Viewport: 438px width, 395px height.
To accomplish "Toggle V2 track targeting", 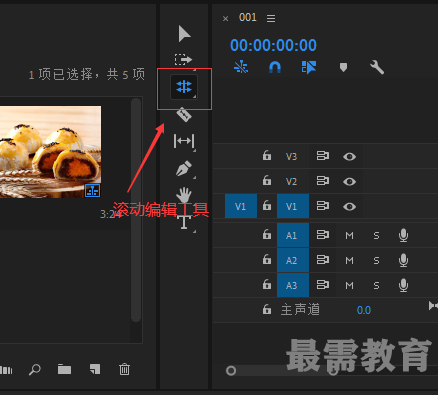I will pos(291,181).
